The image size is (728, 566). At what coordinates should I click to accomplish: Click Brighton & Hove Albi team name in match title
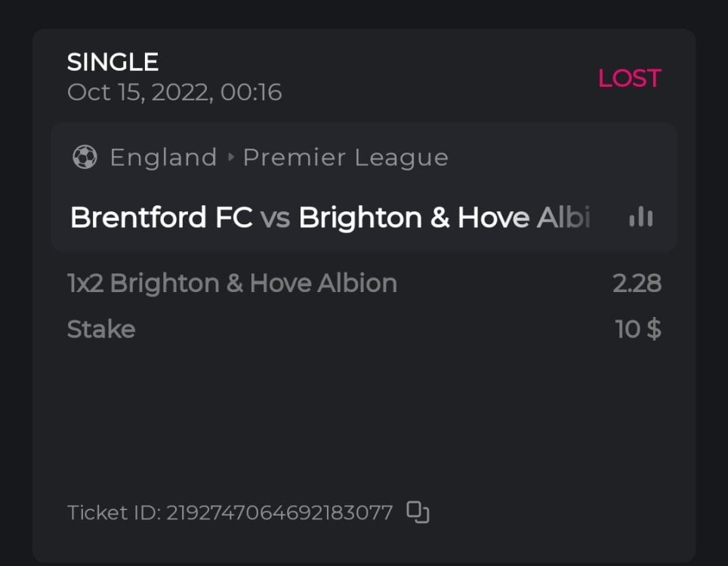(x=443, y=218)
